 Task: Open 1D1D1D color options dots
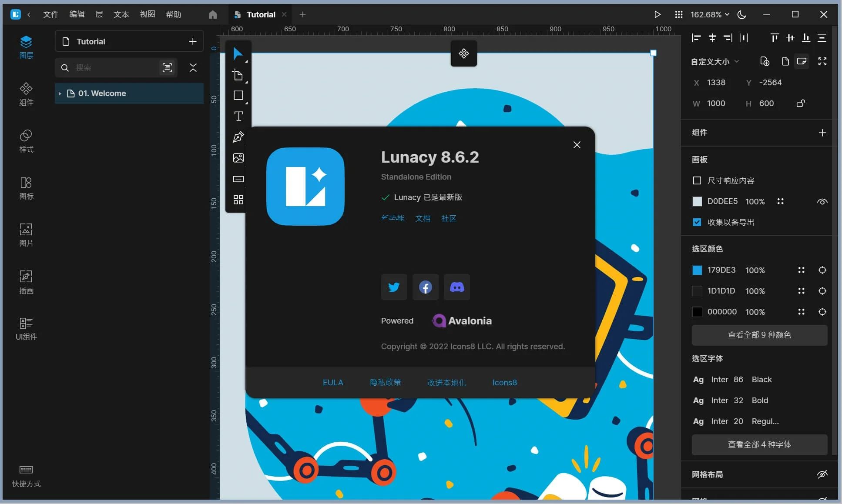coord(801,291)
